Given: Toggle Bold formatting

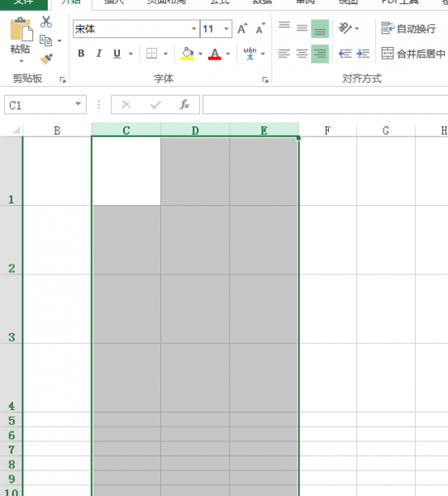Looking at the screenshot, I should click(81, 54).
